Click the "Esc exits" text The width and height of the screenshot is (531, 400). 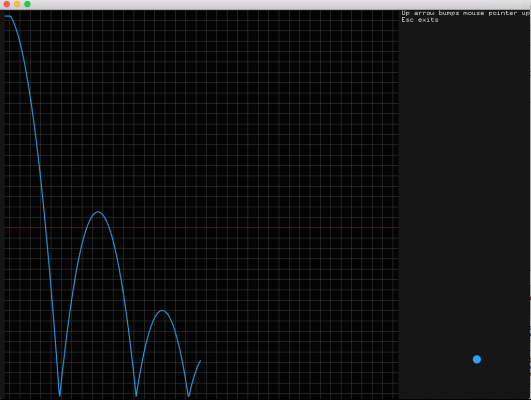point(420,20)
